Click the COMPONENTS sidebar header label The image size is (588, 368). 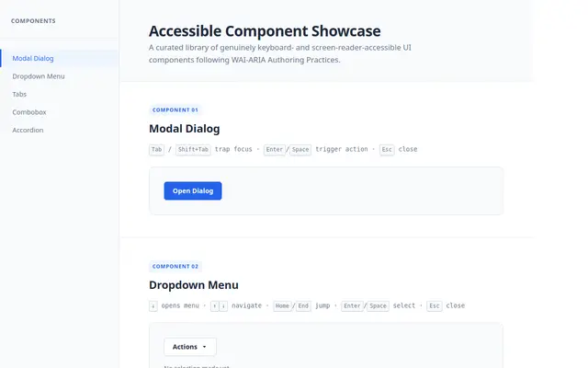tap(33, 21)
